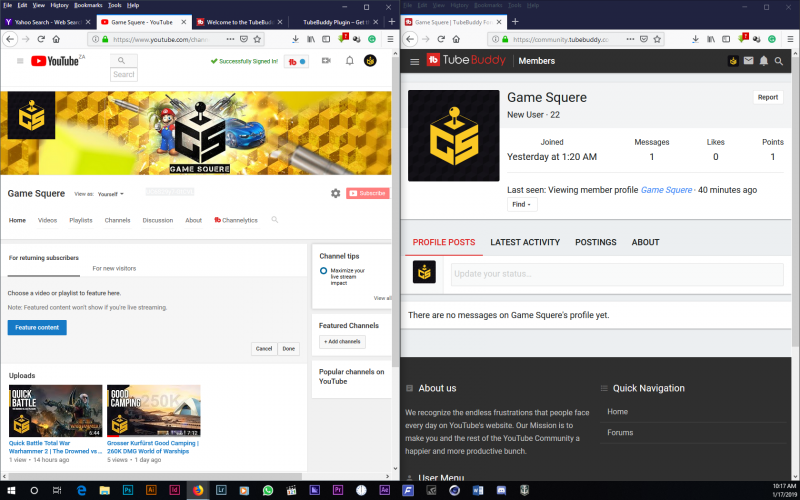Image resolution: width=800 pixels, height=500 pixels.
Task: Open the YouTube hamburger guide menu
Action: (x=19, y=61)
